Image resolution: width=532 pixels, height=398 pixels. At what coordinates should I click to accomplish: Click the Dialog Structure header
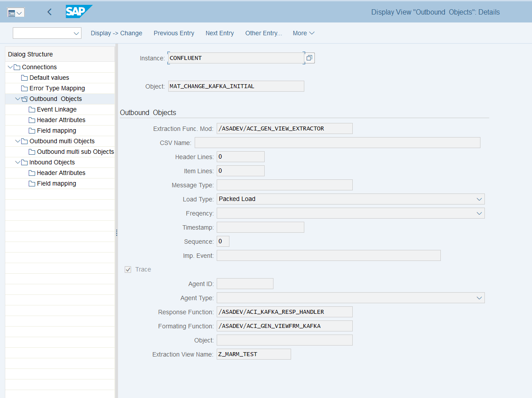tap(60, 54)
